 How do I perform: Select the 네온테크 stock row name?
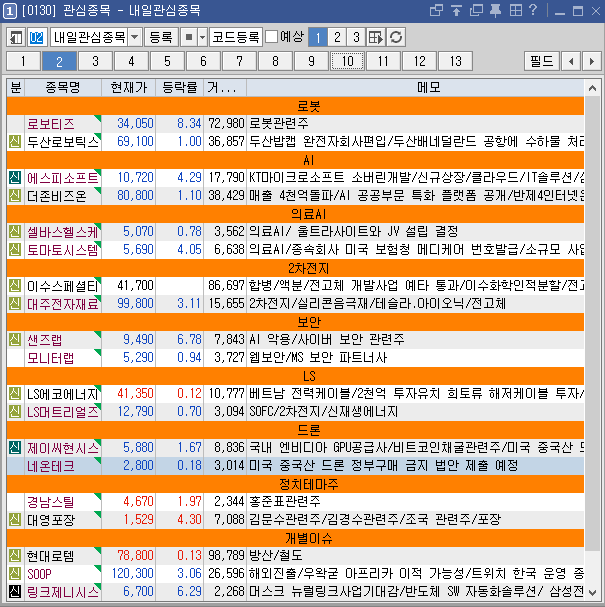tap(51, 466)
